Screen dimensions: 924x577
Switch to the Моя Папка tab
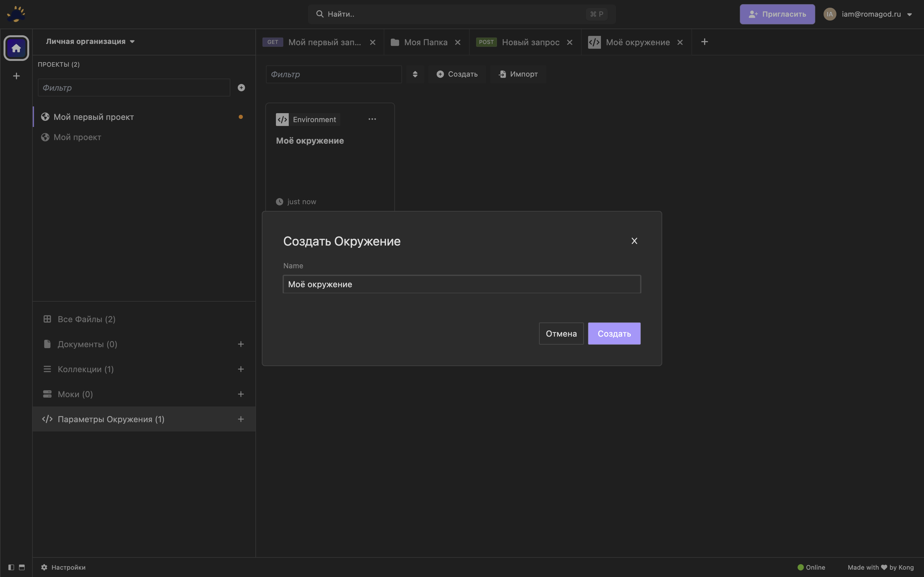(x=426, y=42)
